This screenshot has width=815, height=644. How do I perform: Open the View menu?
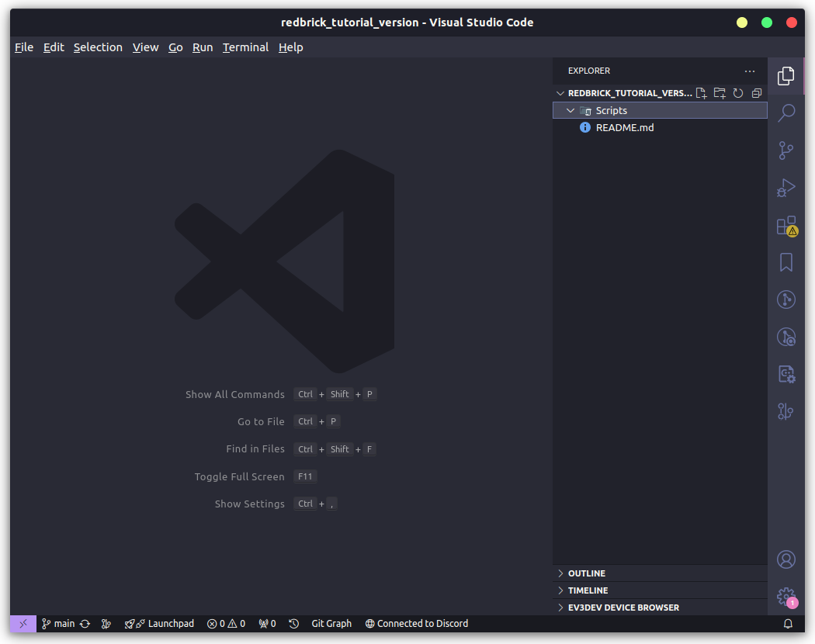pos(146,47)
